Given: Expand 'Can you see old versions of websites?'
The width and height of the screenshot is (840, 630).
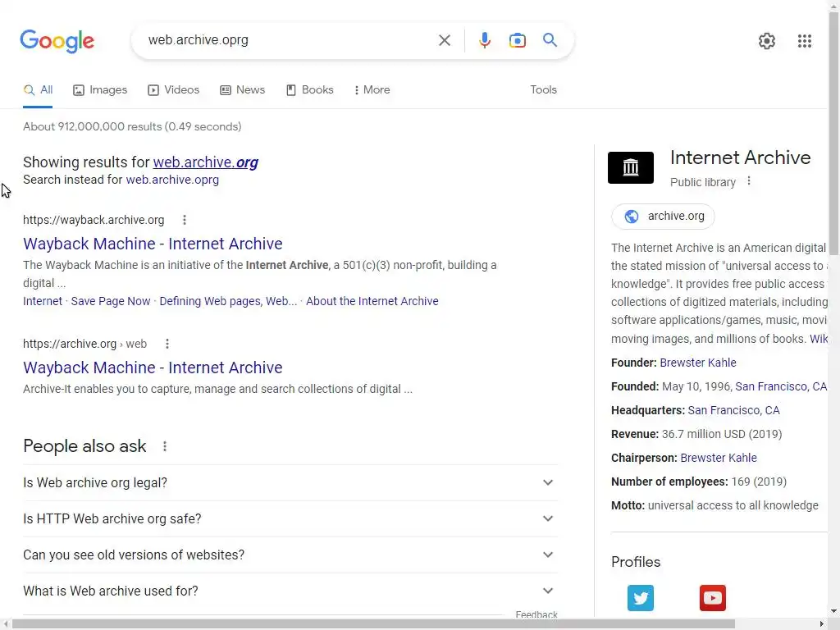Looking at the screenshot, I should [x=290, y=555].
